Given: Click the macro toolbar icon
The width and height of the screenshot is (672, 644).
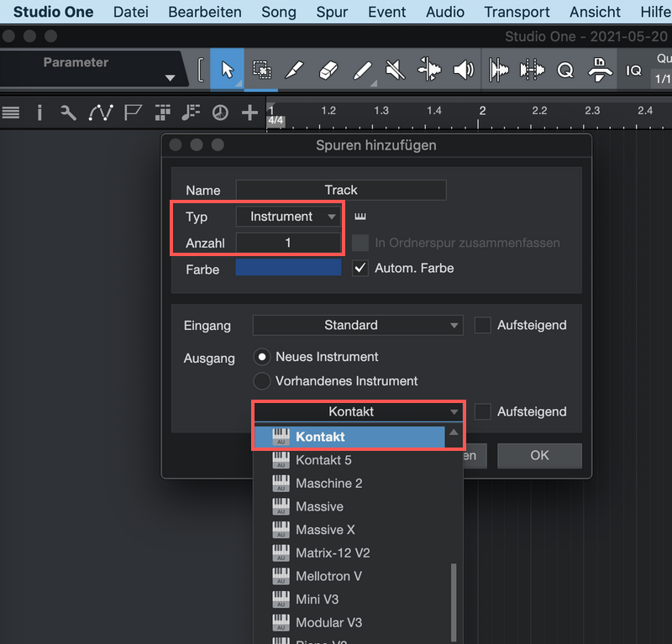Looking at the screenshot, I should 600,70.
